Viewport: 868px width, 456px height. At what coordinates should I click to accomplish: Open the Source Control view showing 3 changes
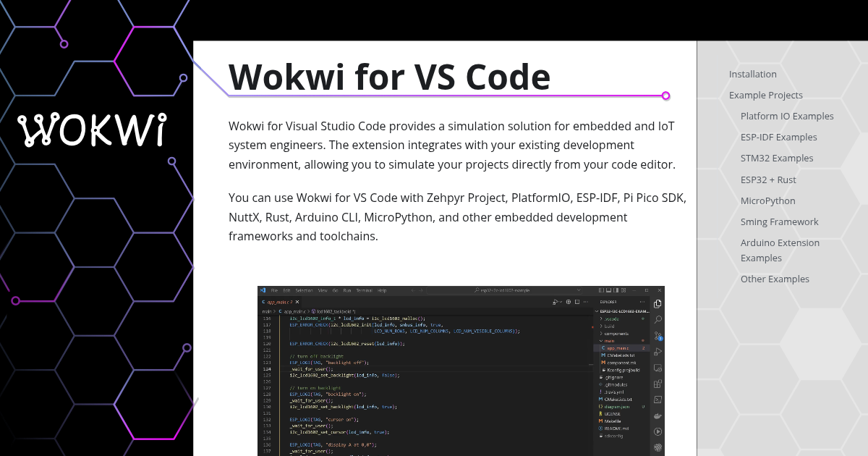[x=657, y=335]
